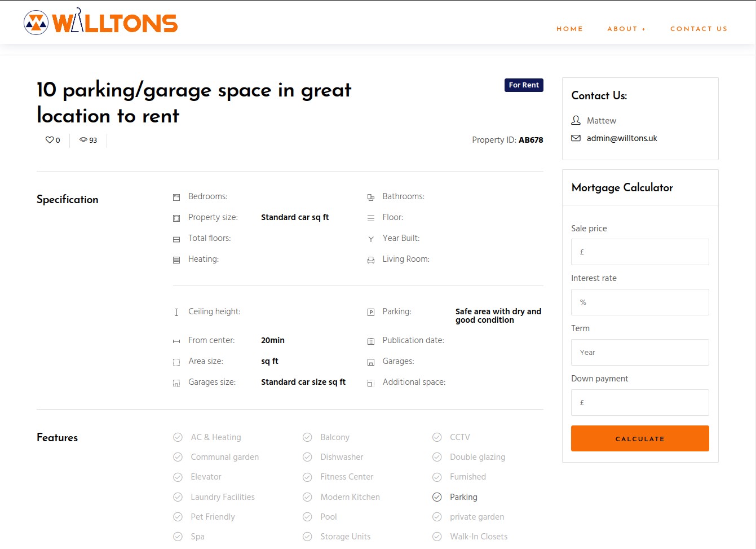Image resolution: width=756 pixels, height=549 pixels.
Task: Click the Year Built icon
Action: 371,239
